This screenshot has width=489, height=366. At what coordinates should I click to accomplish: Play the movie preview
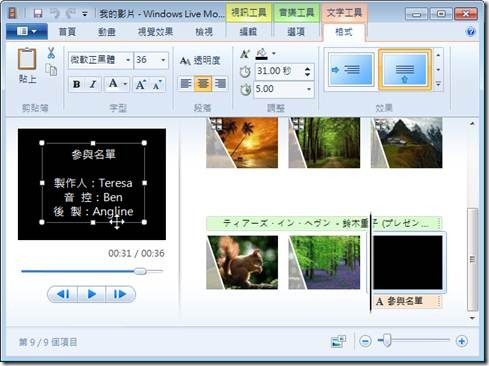click(x=92, y=294)
